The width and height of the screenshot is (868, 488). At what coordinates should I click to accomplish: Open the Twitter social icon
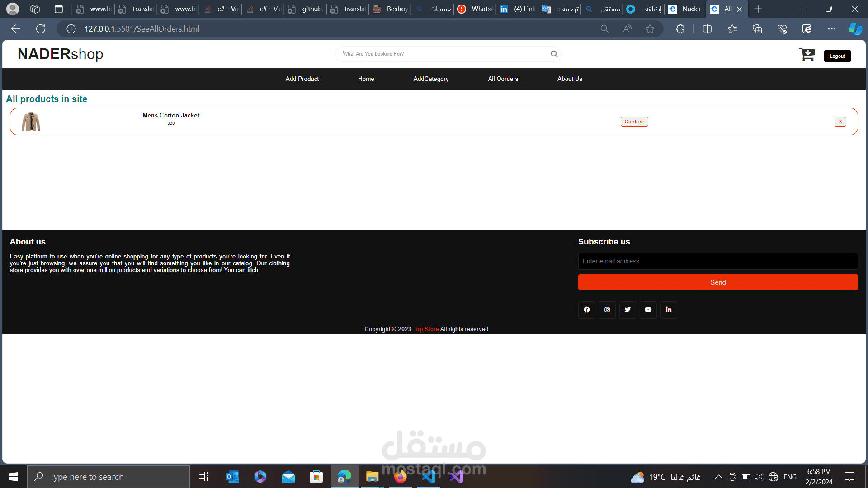click(x=627, y=310)
